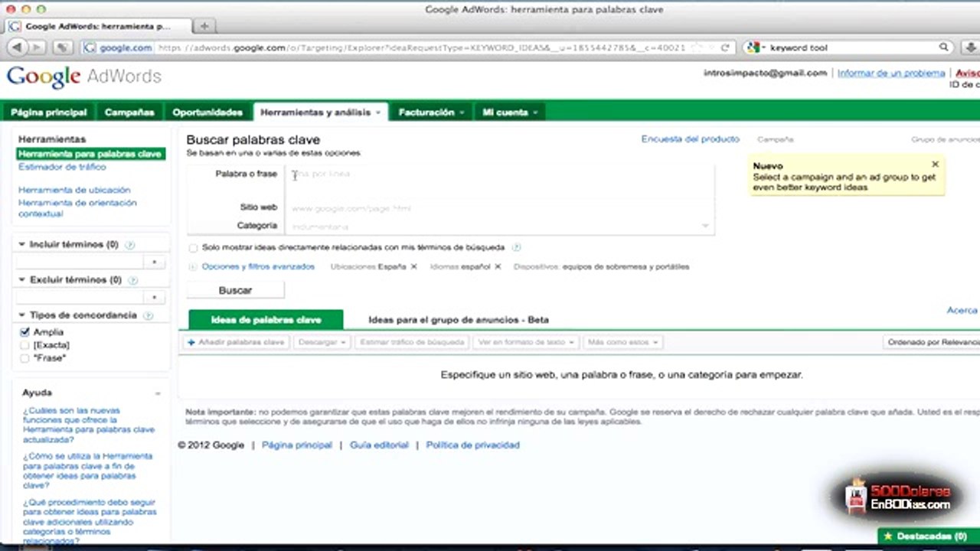This screenshot has height=551, width=980.
Task: Collapse the Ayuda panel
Action: click(x=158, y=393)
